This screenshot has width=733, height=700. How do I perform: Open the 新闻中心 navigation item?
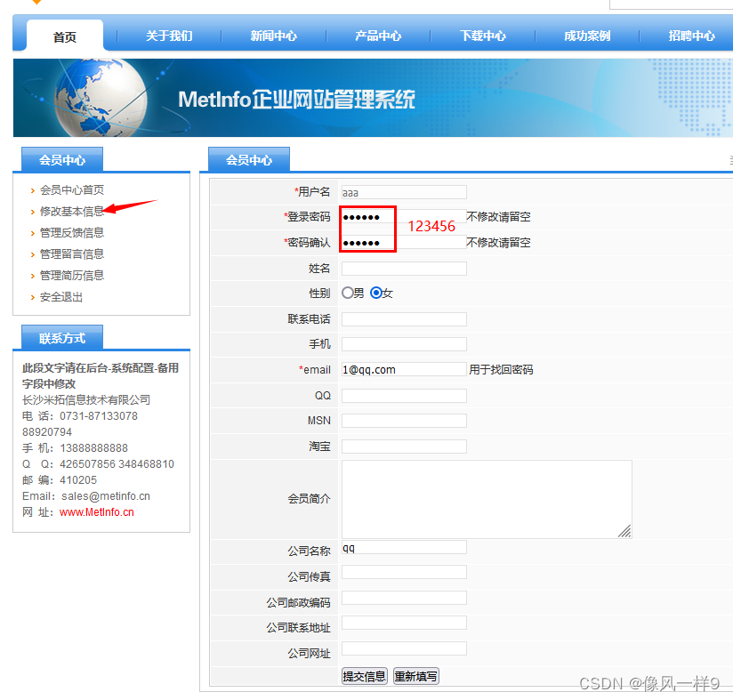273,36
